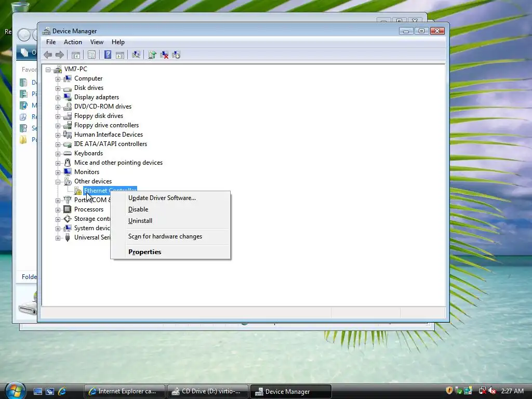Choose Uninstall in the context menu
The width and height of the screenshot is (532, 399).
[x=170, y=221]
